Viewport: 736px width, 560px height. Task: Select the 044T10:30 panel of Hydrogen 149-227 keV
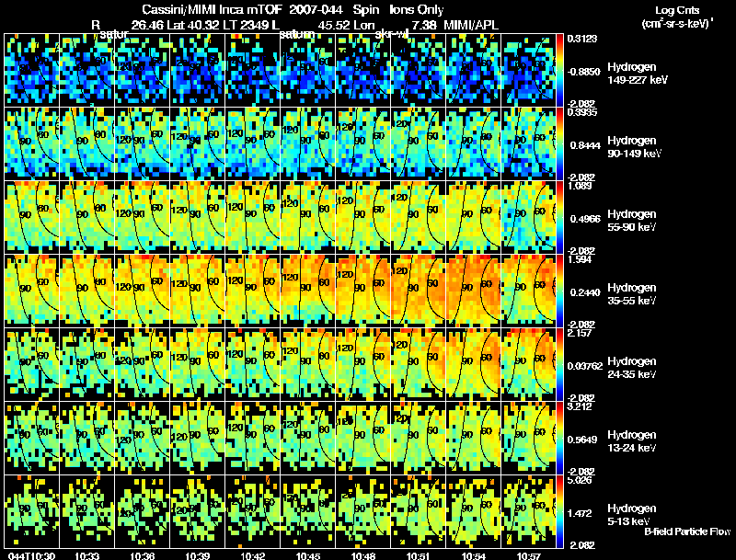pos(31,70)
